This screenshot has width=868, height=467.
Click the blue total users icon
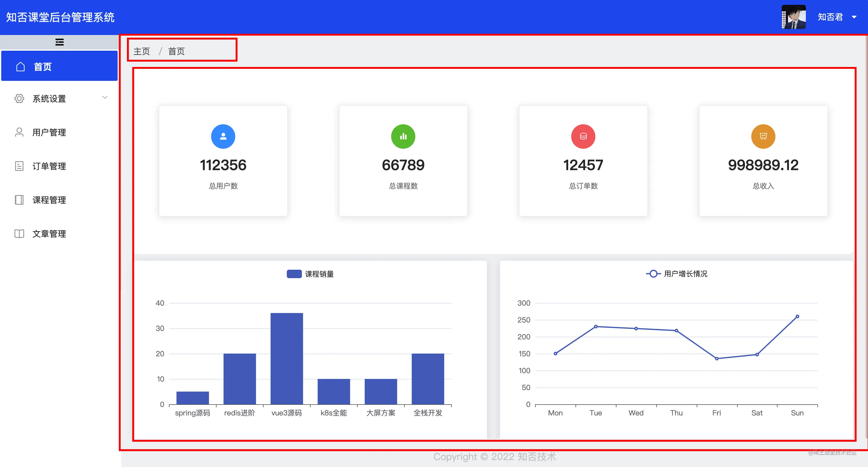point(223,136)
